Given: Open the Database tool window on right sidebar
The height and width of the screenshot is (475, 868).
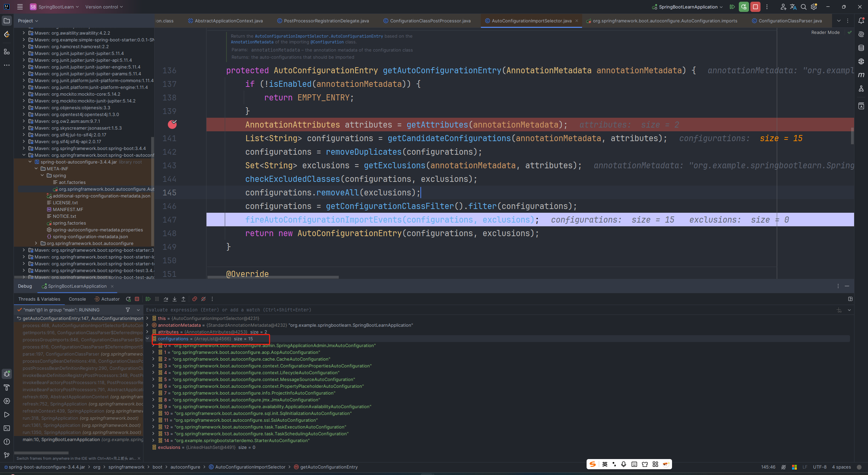Looking at the screenshot, I should [x=861, y=48].
